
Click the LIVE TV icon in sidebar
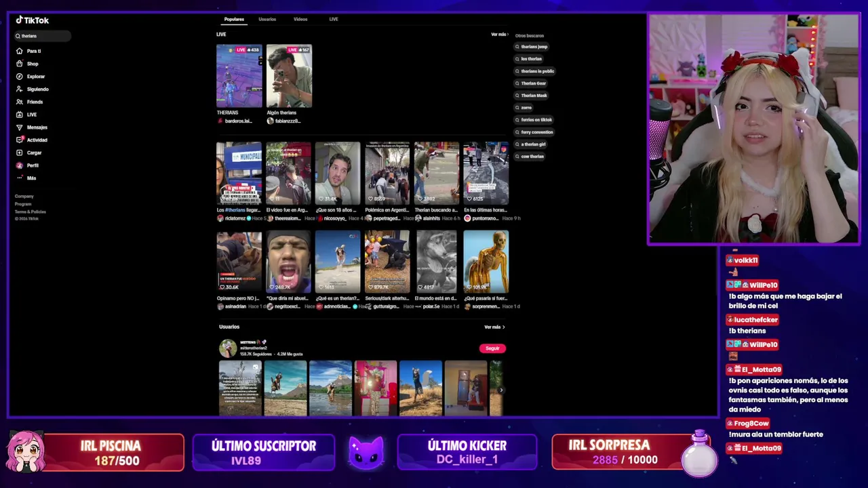[x=20, y=115]
